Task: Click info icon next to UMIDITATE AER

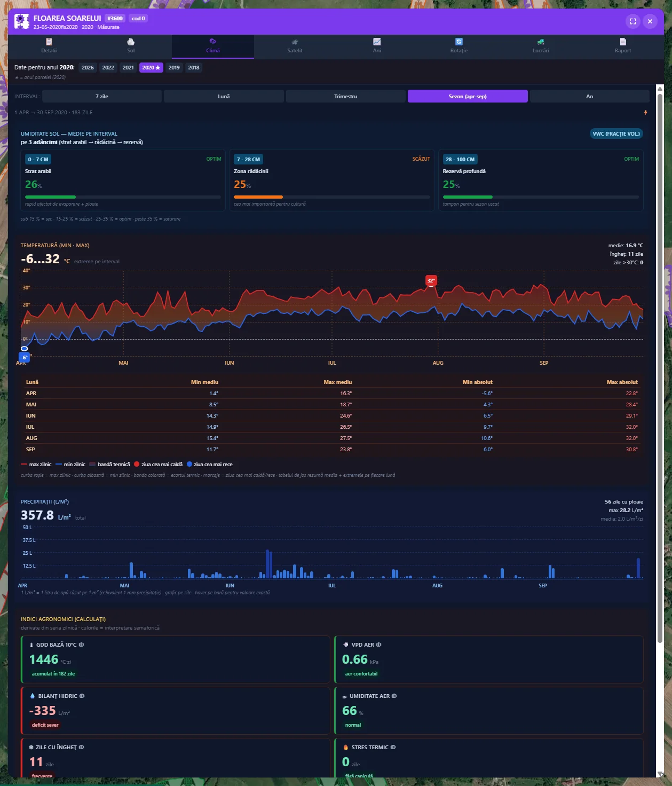Action: [394, 696]
